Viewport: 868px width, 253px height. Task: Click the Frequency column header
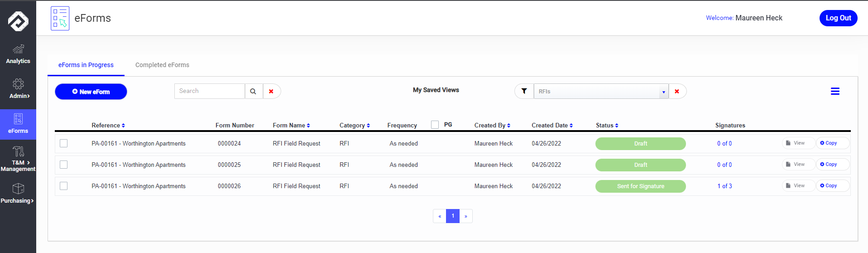click(x=402, y=126)
